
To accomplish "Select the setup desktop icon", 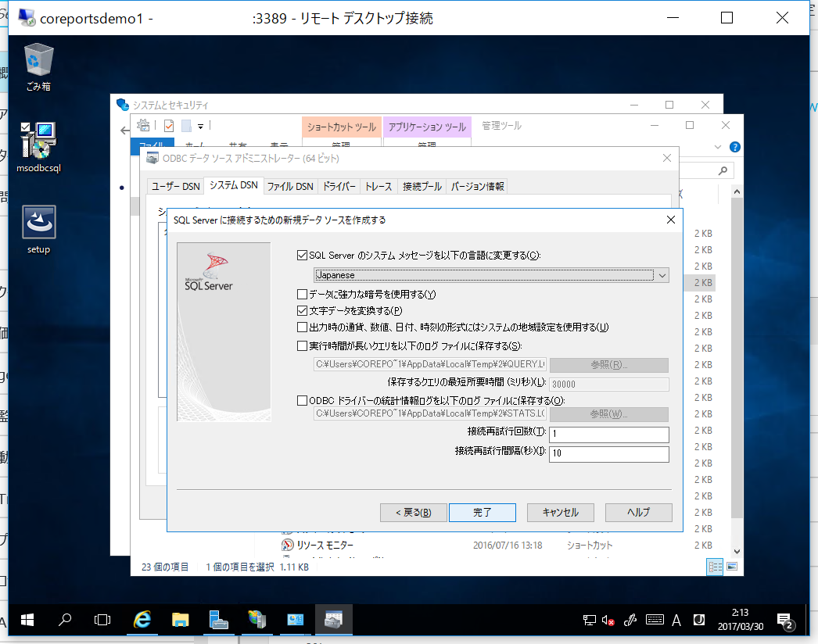I will pos(38,230).
